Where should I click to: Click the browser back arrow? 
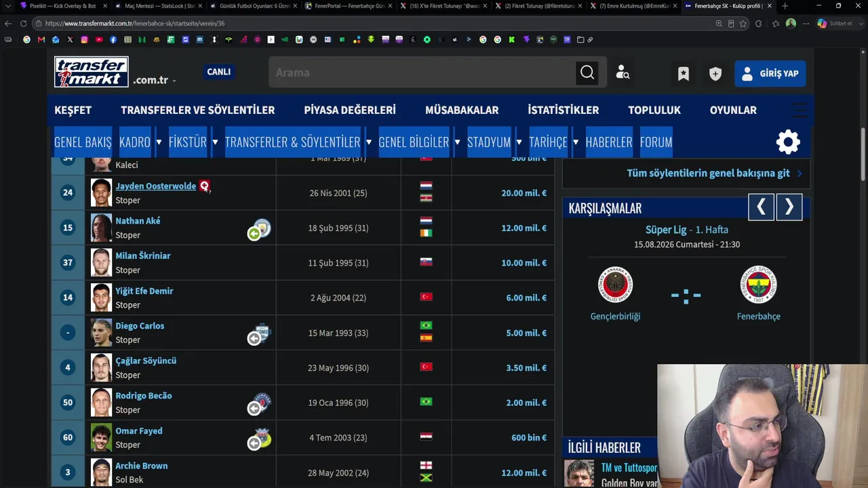tap(8, 23)
